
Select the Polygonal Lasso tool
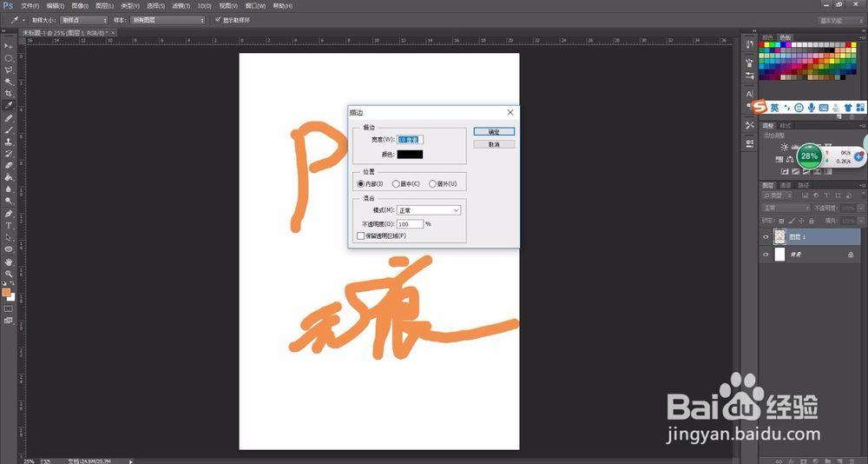click(x=9, y=70)
